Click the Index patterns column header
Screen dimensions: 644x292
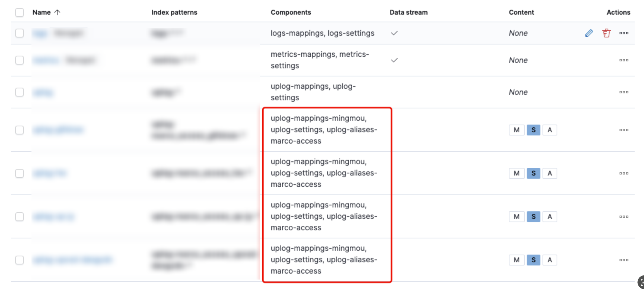[x=174, y=12]
